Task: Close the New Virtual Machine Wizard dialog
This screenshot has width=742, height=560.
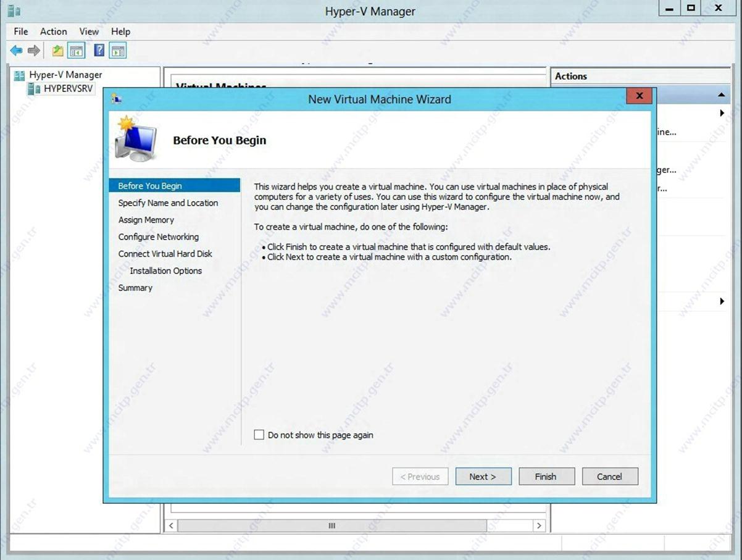Action: pyautogui.click(x=640, y=96)
